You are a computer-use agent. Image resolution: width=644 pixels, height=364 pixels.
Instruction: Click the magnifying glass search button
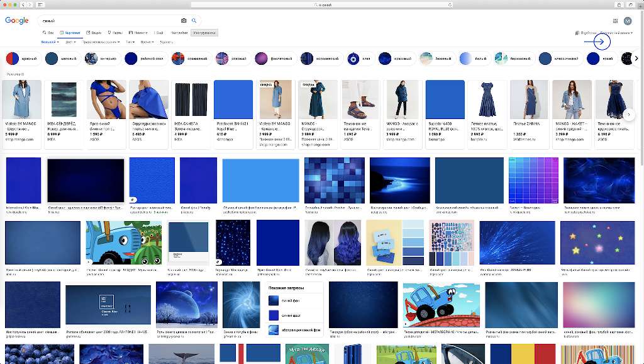pyautogui.click(x=194, y=21)
